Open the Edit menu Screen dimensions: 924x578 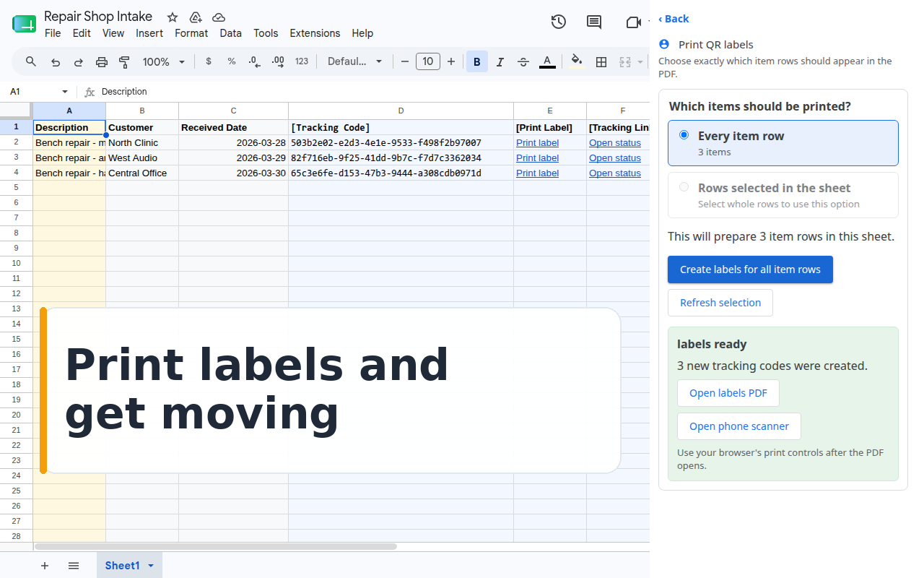[82, 33]
